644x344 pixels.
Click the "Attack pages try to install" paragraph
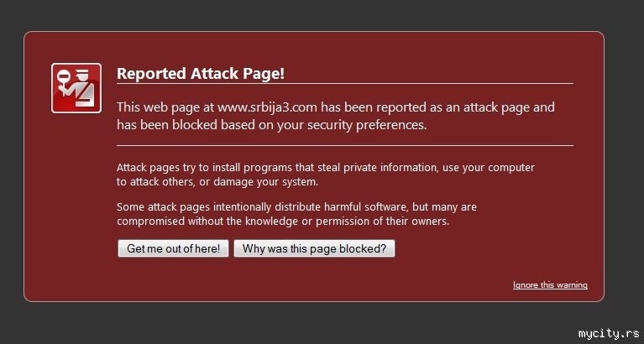pyautogui.click(x=325, y=174)
